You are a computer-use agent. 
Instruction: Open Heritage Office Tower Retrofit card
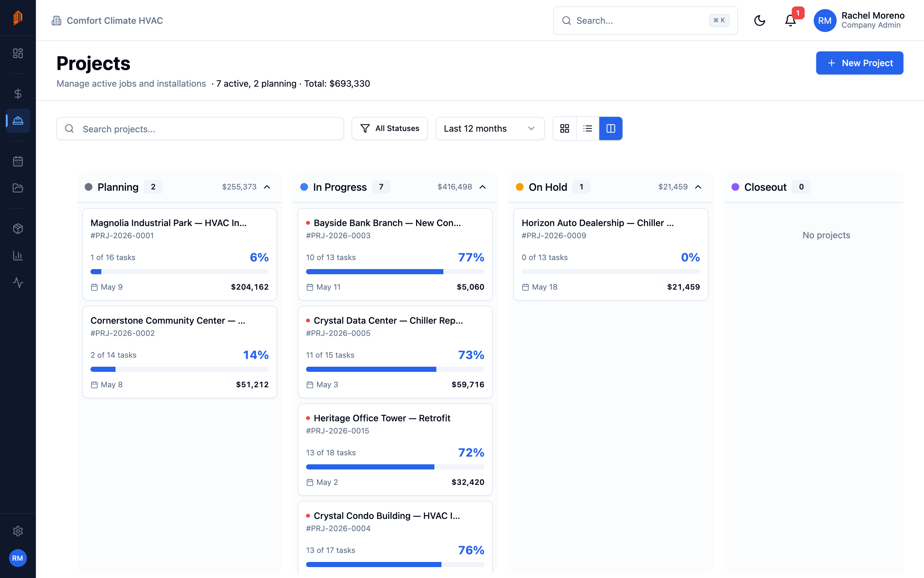click(395, 450)
